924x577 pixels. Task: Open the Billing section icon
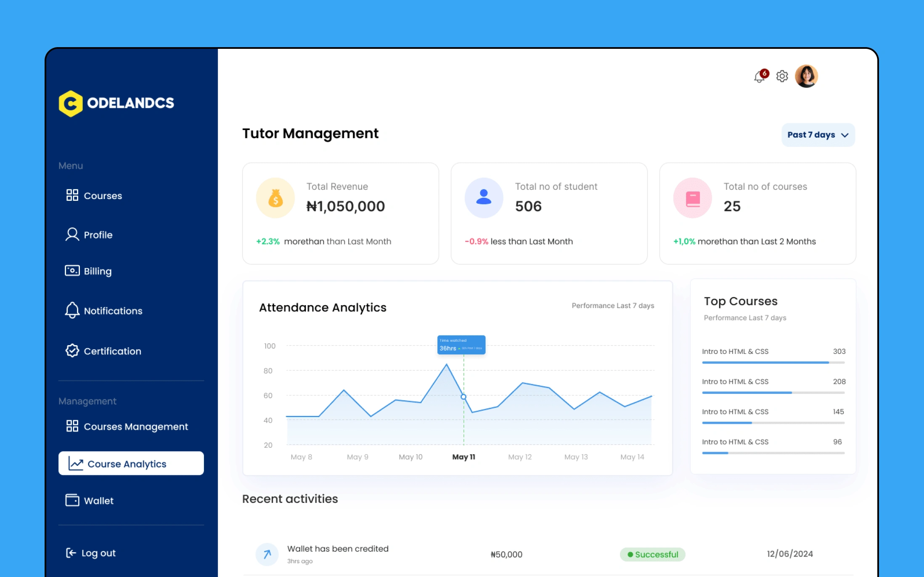click(x=71, y=271)
